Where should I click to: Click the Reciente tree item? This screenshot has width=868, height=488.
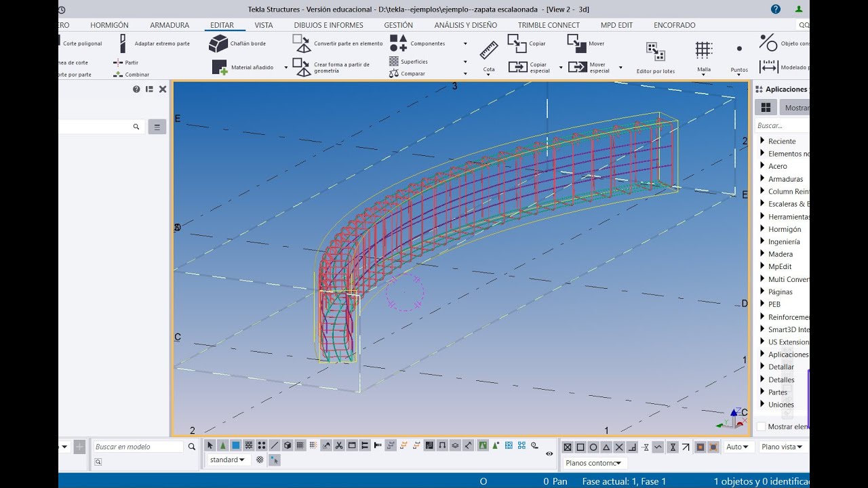pos(782,141)
